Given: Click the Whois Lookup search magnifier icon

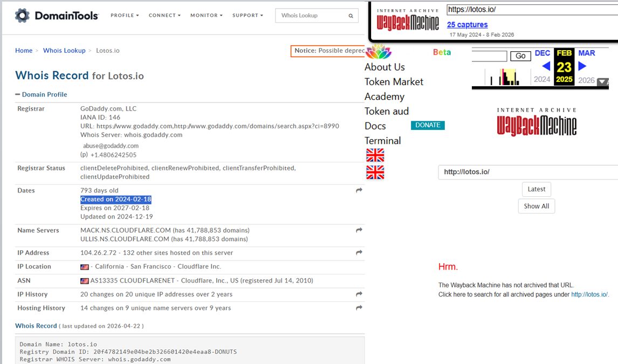Looking at the screenshot, I should [x=351, y=16].
